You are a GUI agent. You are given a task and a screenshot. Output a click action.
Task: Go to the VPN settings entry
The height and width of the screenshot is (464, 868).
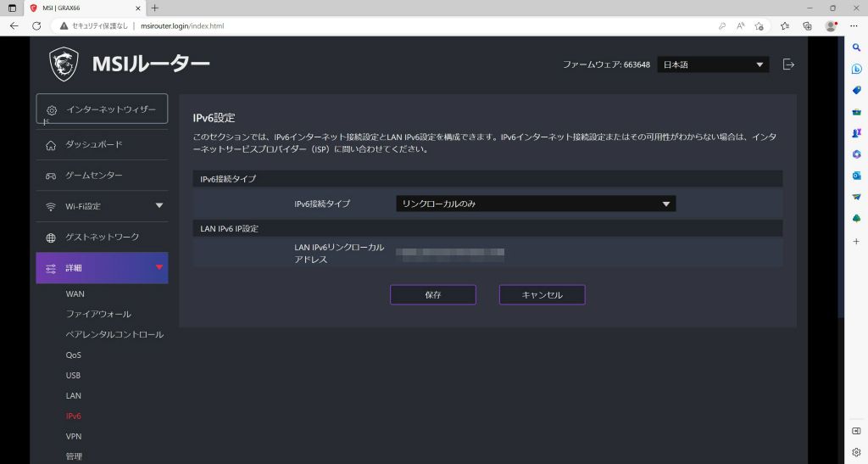click(x=74, y=436)
